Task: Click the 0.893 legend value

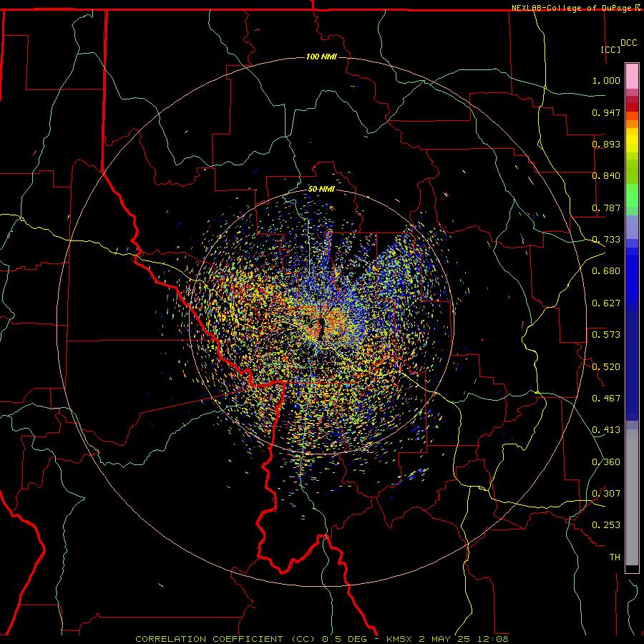Action: pos(606,144)
